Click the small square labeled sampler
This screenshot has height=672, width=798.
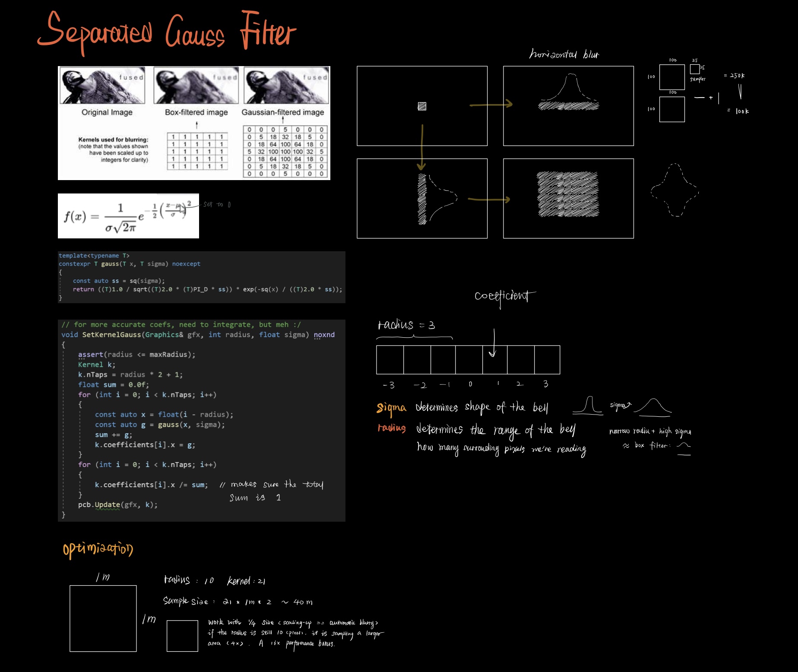[x=694, y=69]
